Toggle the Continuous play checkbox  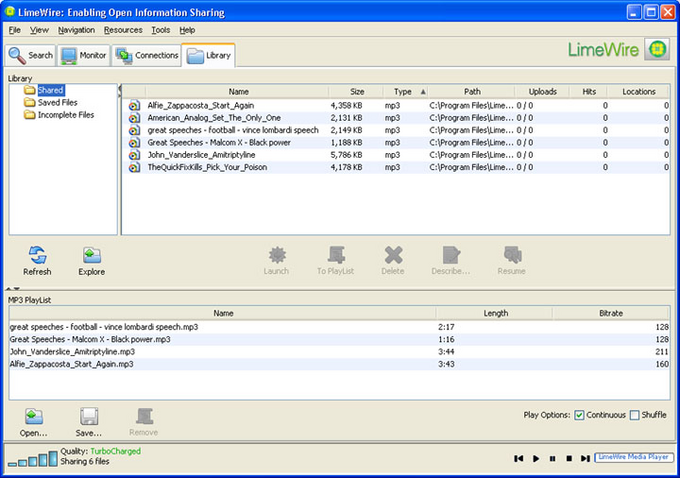pyautogui.click(x=579, y=415)
